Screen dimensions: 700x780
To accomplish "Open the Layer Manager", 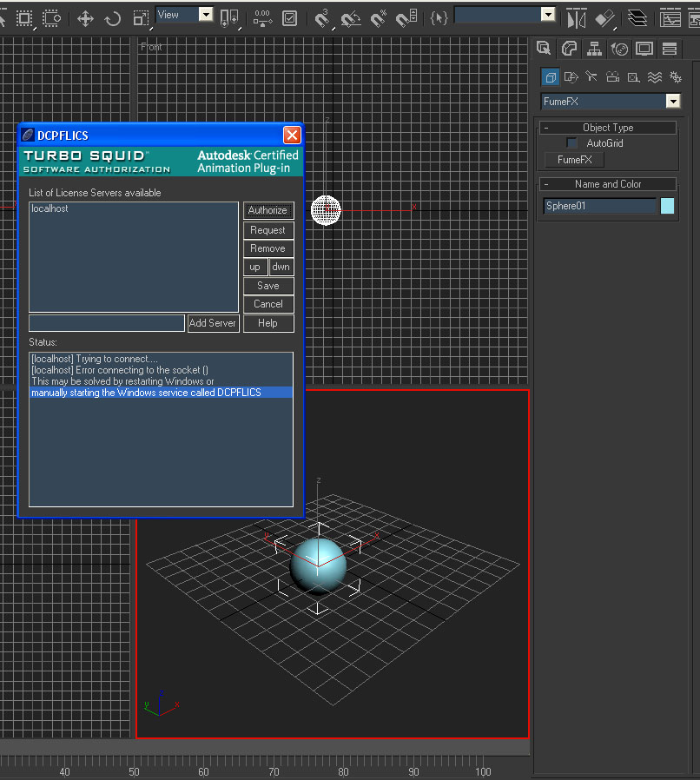I will [637, 19].
